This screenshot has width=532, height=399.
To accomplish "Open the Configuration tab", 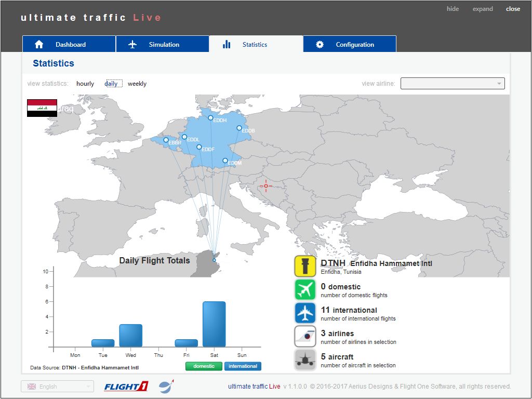I will coord(349,44).
